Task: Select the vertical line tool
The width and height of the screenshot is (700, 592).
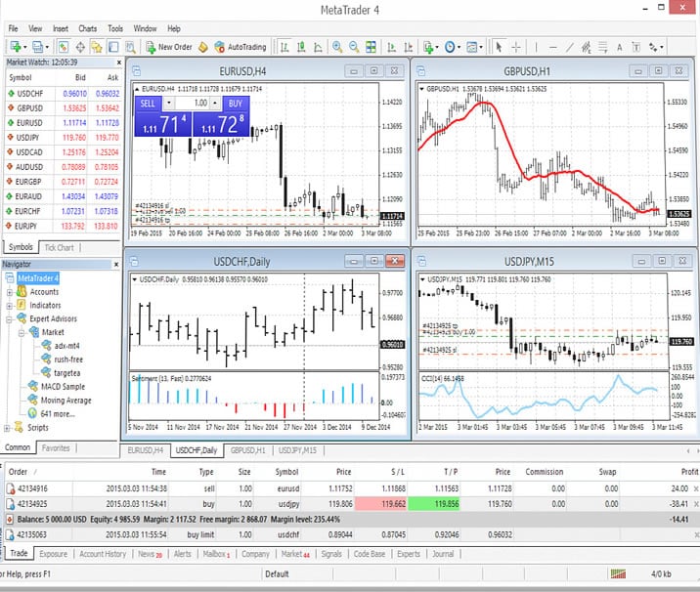Action: tap(536, 47)
